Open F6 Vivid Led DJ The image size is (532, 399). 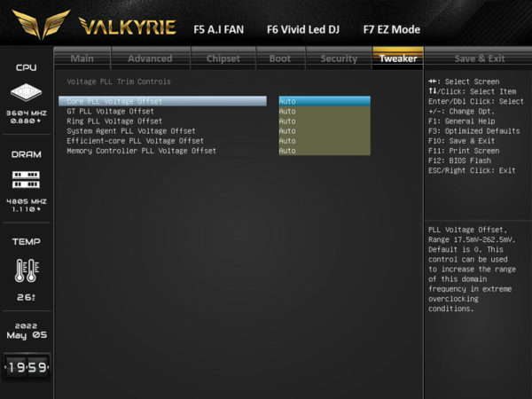(303, 29)
